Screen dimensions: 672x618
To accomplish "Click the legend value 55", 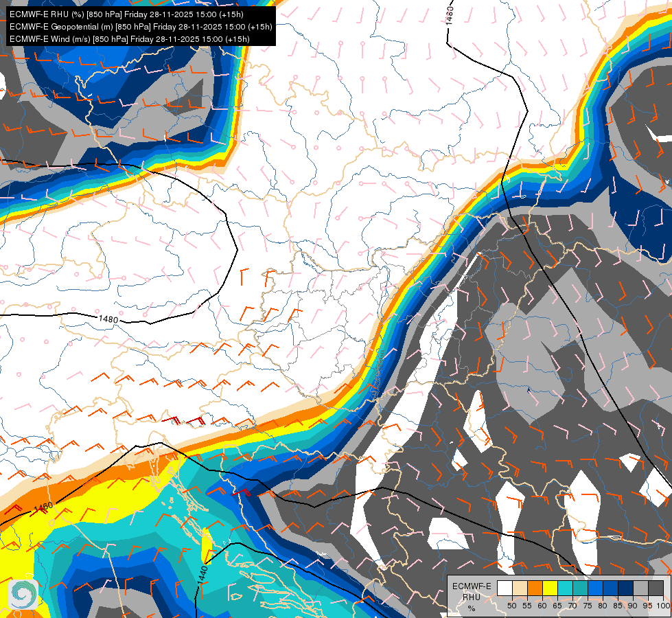I will point(527,606).
